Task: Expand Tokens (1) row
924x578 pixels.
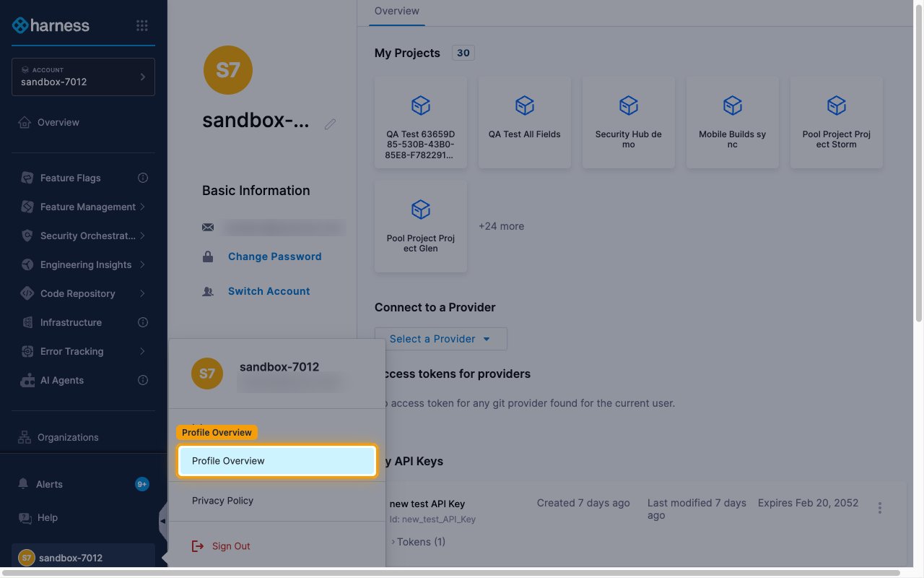Action: coord(419,542)
